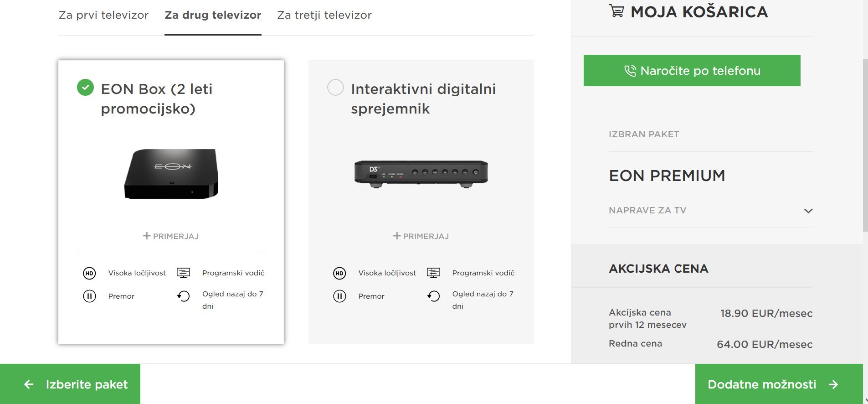Viewport: 868px width, 404px height.
Task: Click the EON Box device image
Action: pos(171,174)
